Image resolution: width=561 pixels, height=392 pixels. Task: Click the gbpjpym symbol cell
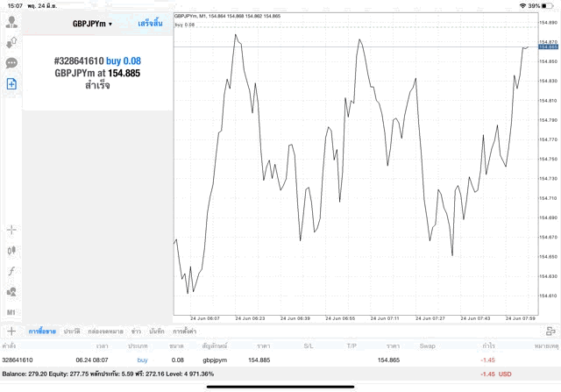click(215, 360)
